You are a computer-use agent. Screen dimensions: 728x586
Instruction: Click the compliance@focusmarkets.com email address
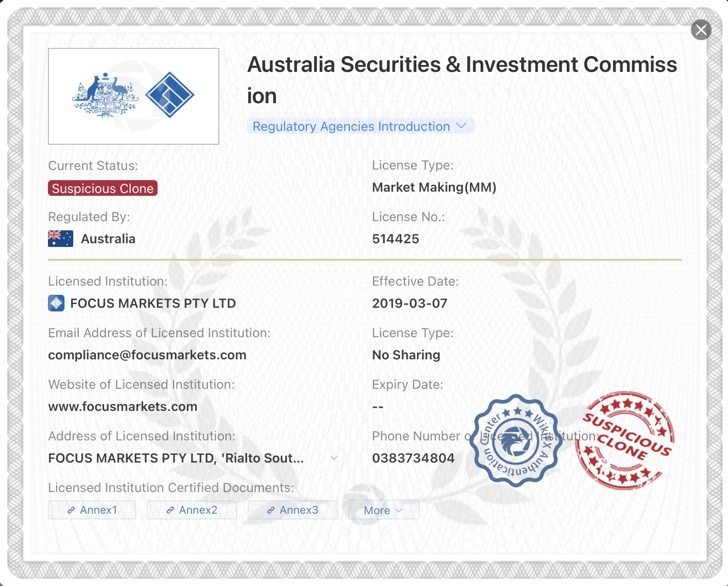(x=147, y=355)
